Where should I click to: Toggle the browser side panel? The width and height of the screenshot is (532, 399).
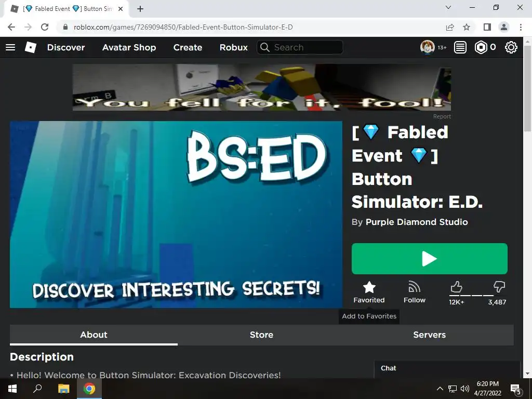(487, 27)
